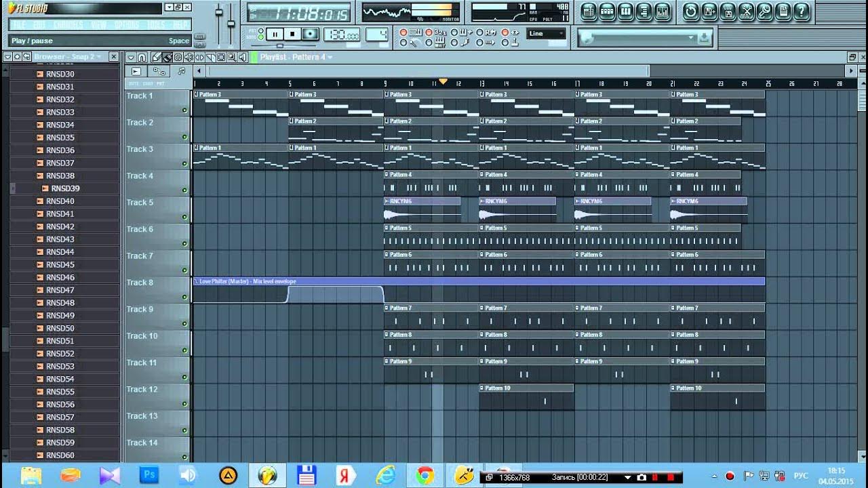Open Internet Explorer from the taskbar

coord(386,475)
